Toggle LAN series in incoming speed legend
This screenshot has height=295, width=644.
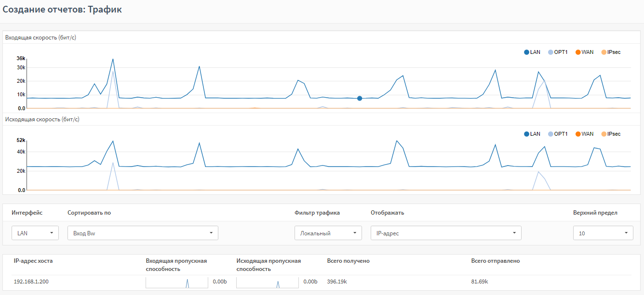pyautogui.click(x=532, y=52)
